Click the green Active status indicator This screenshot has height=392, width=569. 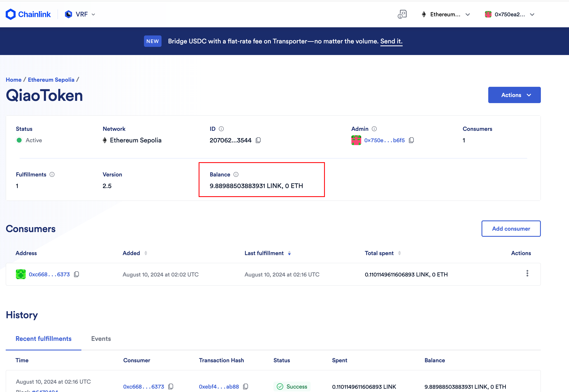point(19,140)
